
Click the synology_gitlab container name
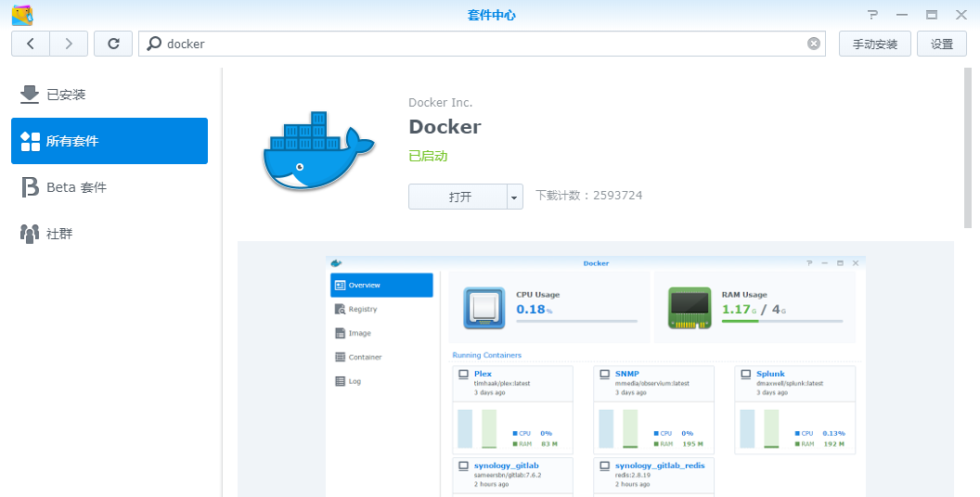coord(507,465)
